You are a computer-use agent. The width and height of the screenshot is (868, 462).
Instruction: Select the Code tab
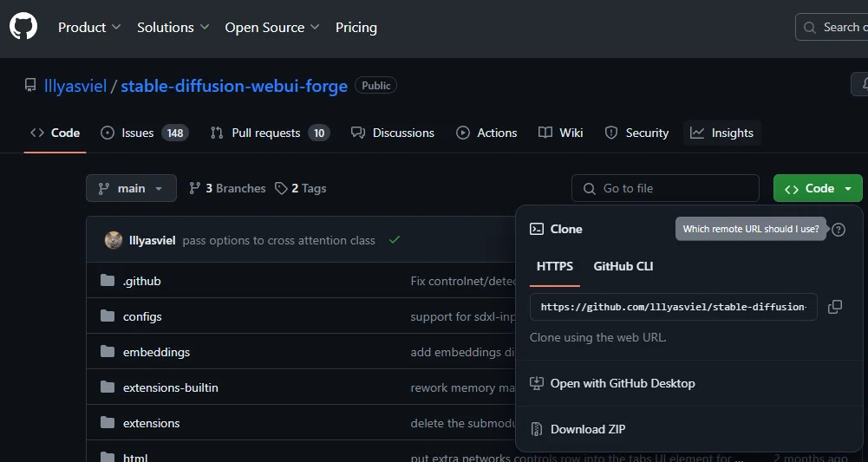coord(55,133)
